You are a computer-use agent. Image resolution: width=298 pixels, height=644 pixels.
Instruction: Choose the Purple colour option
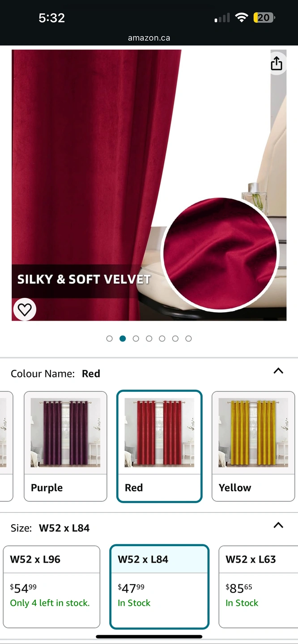pyautogui.click(x=65, y=446)
